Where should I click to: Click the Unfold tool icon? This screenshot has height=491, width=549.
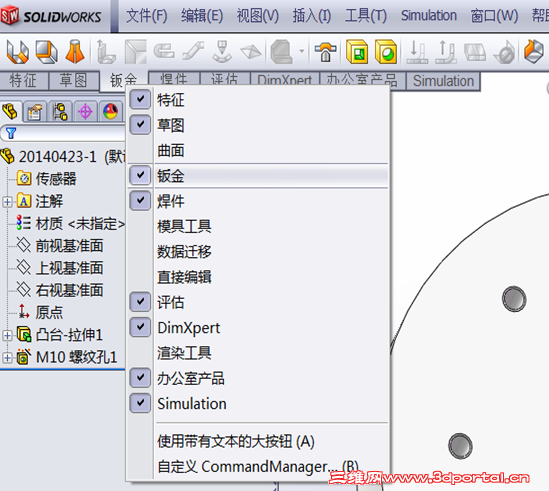(x=417, y=52)
